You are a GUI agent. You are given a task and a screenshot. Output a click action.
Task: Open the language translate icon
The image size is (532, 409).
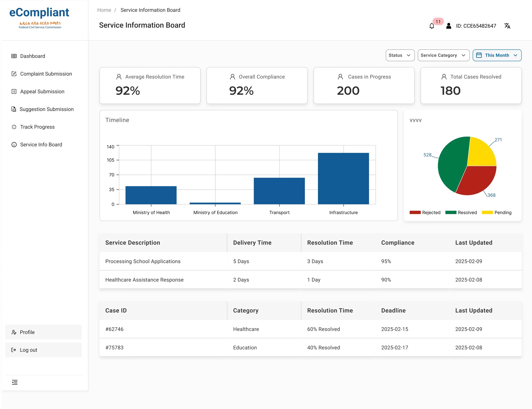[x=507, y=26]
